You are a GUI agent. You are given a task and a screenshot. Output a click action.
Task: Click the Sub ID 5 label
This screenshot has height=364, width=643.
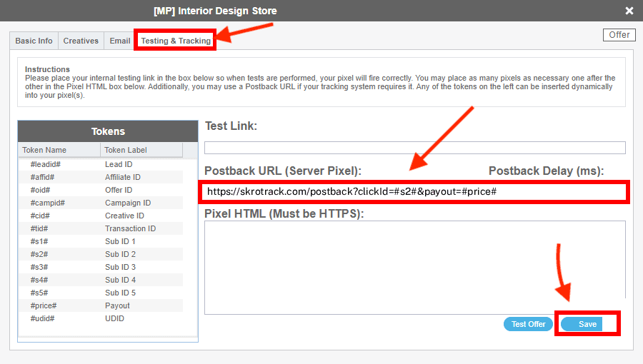120,293
